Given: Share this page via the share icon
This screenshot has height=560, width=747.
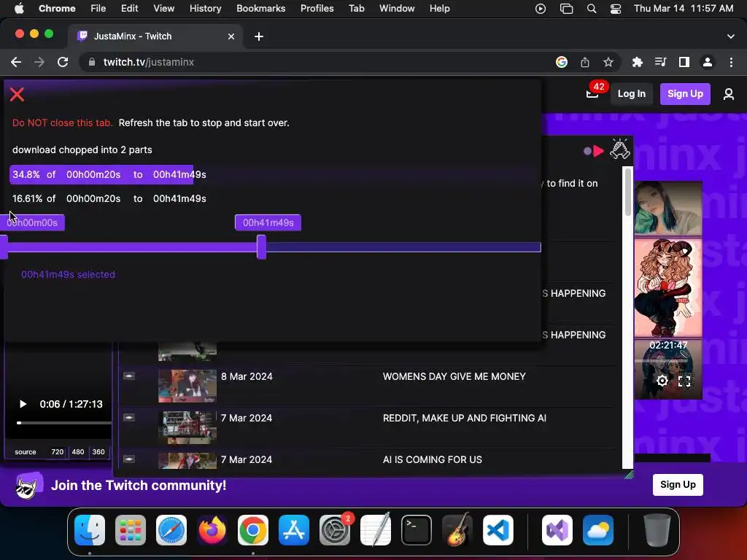Looking at the screenshot, I should [x=585, y=62].
